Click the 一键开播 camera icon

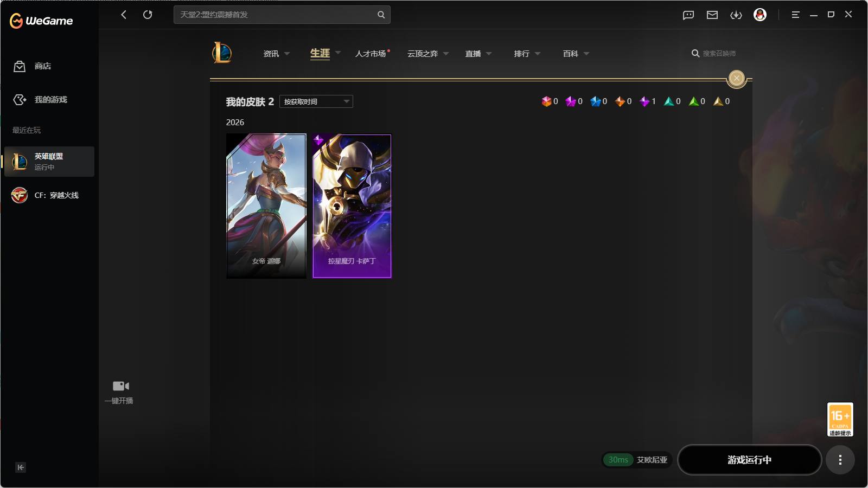120,386
